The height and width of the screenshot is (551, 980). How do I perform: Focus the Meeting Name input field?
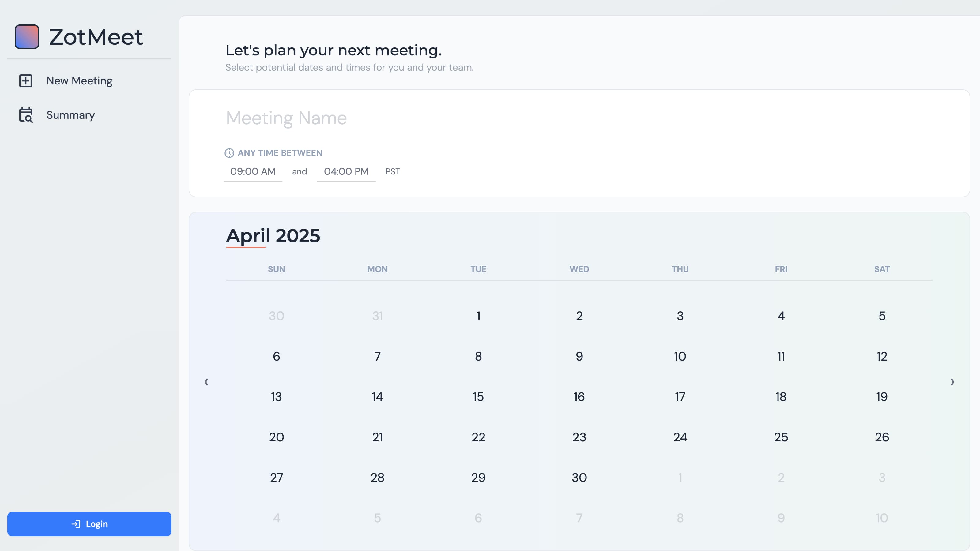pos(579,118)
